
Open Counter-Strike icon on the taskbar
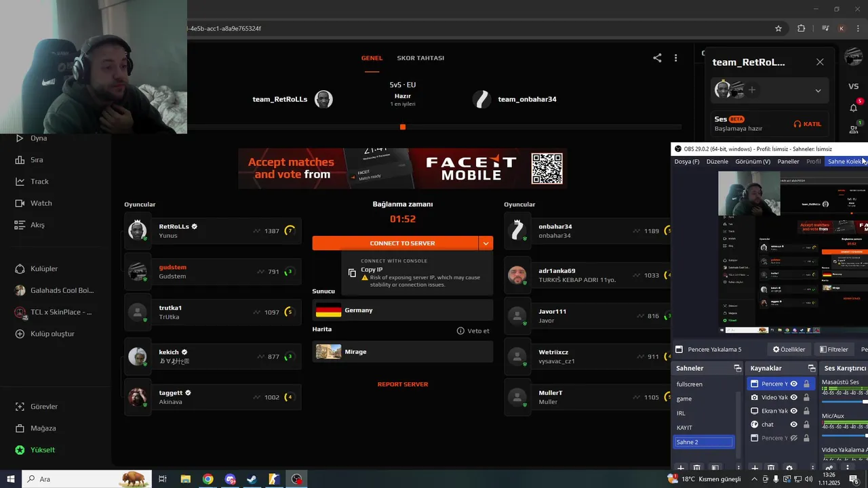274,479
